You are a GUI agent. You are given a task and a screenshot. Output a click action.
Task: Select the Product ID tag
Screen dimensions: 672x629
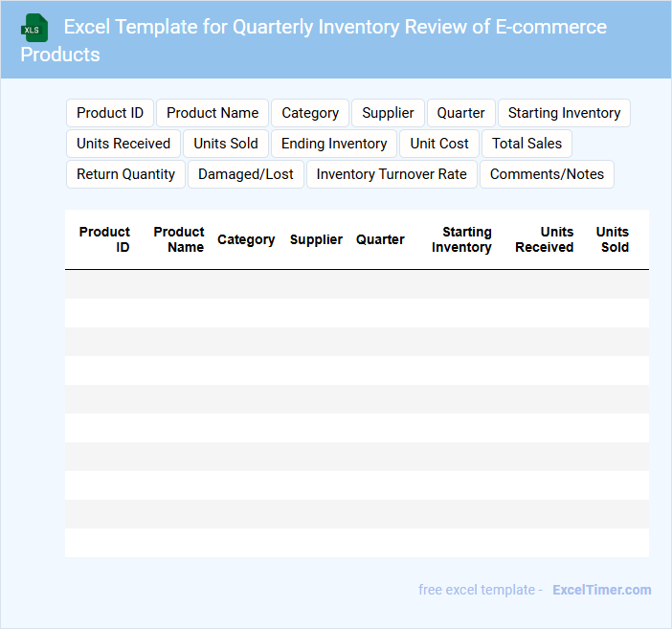(110, 113)
